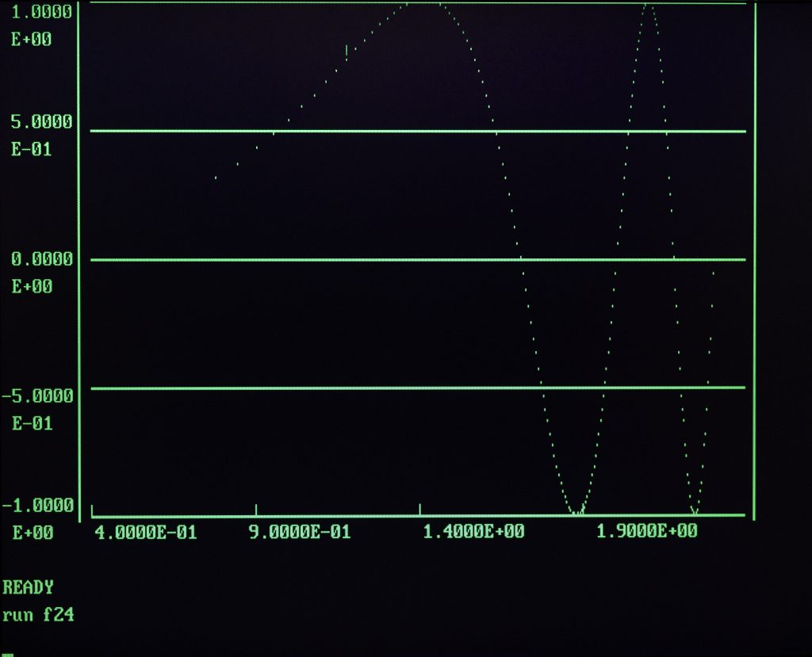812x657 pixels.
Task: Click the READY prompt text
Action: coord(28,587)
